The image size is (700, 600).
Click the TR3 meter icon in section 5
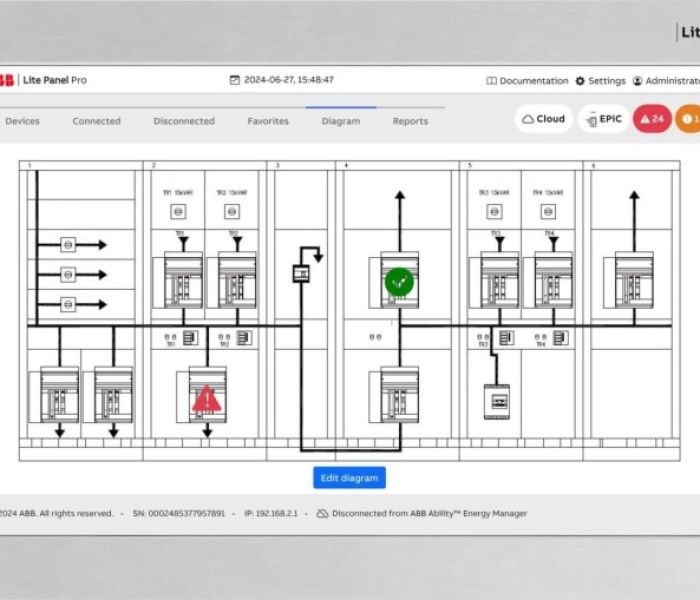pyautogui.click(x=494, y=212)
